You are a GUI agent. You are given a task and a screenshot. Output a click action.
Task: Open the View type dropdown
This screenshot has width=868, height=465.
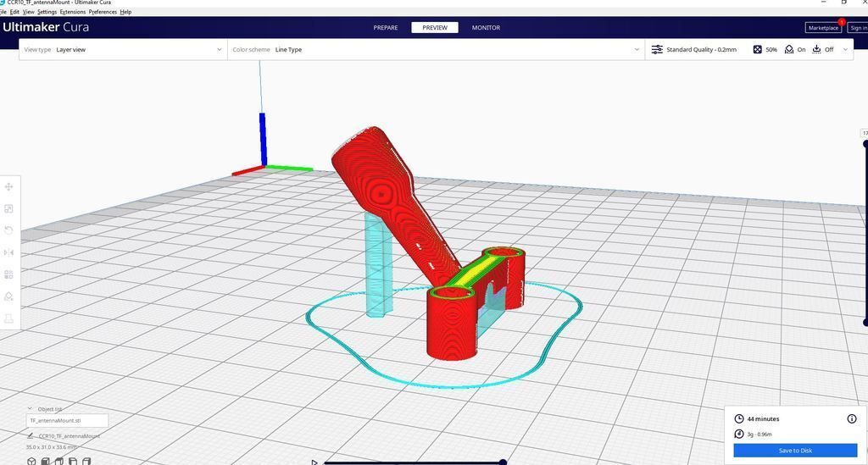(x=123, y=50)
